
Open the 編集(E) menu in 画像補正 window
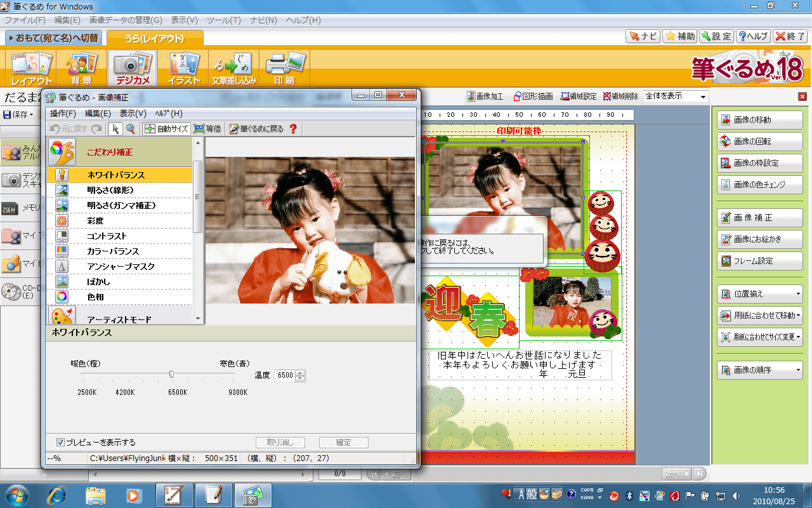[x=98, y=114]
